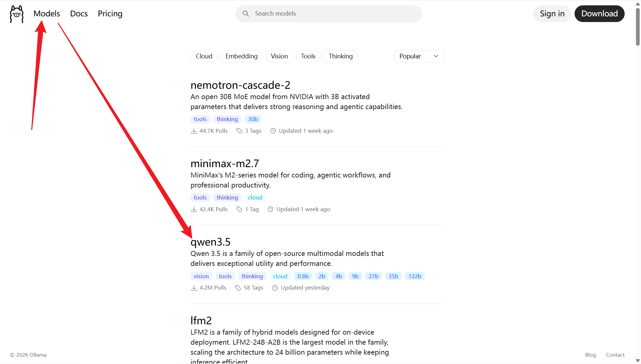
Task: Click the download icon beside 44.7K Pulls
Action: pos(194,131)
